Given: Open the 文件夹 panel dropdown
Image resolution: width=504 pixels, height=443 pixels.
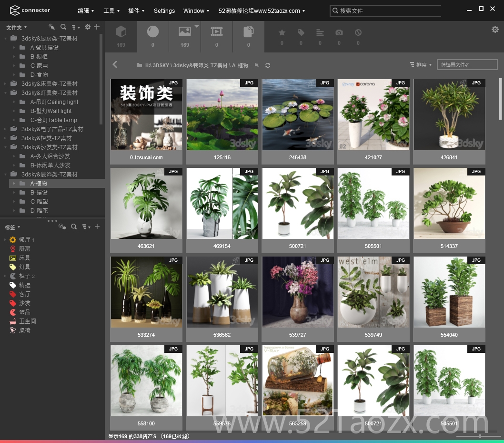Looking at the screenshot, I should pyautogui.click(x=17, y=27).
